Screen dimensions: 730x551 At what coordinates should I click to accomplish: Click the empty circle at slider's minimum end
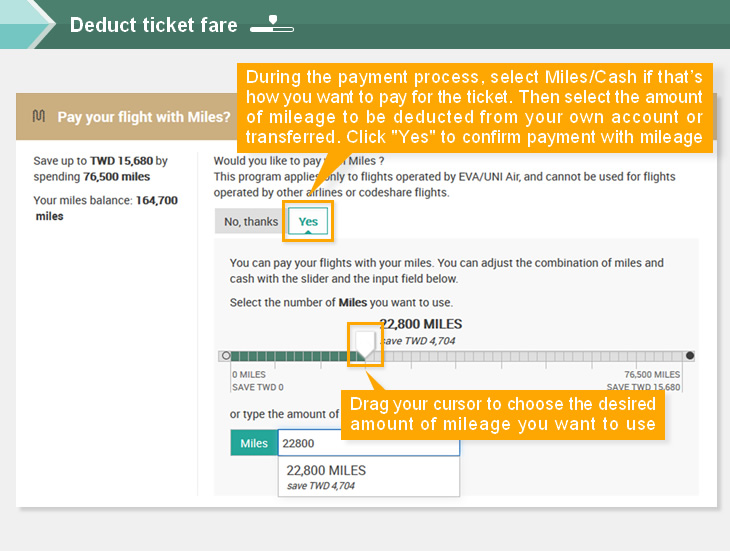click(226, 356)
